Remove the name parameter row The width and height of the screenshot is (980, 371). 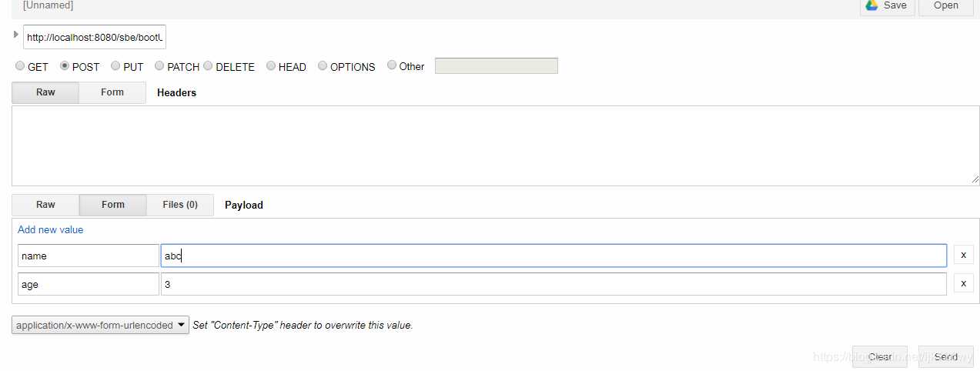(963, 255)
